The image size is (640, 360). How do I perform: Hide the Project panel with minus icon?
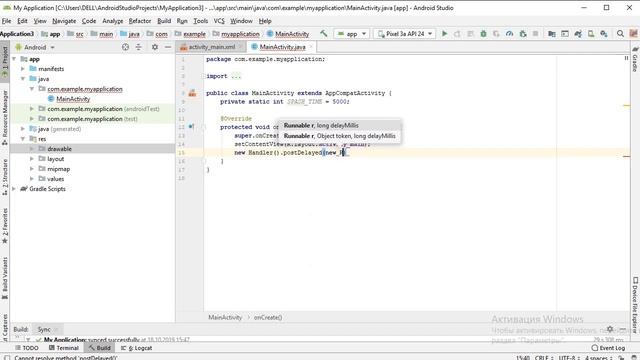tap(168, 47)
